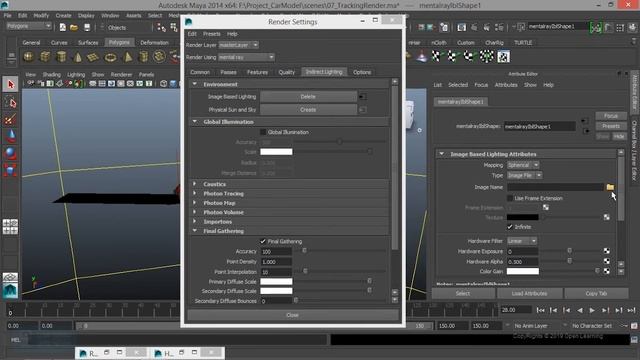Select the arrow Select tool in toolbox

coord(11,84)
